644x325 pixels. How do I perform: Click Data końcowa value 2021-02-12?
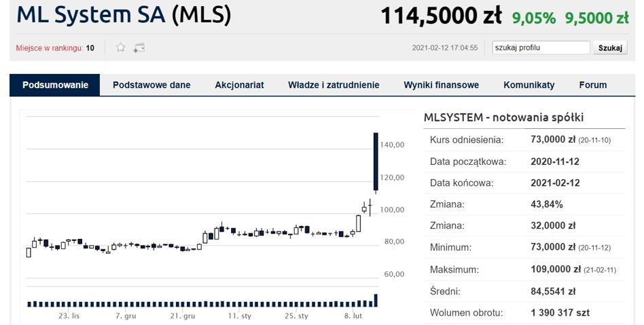pos(555,183)
